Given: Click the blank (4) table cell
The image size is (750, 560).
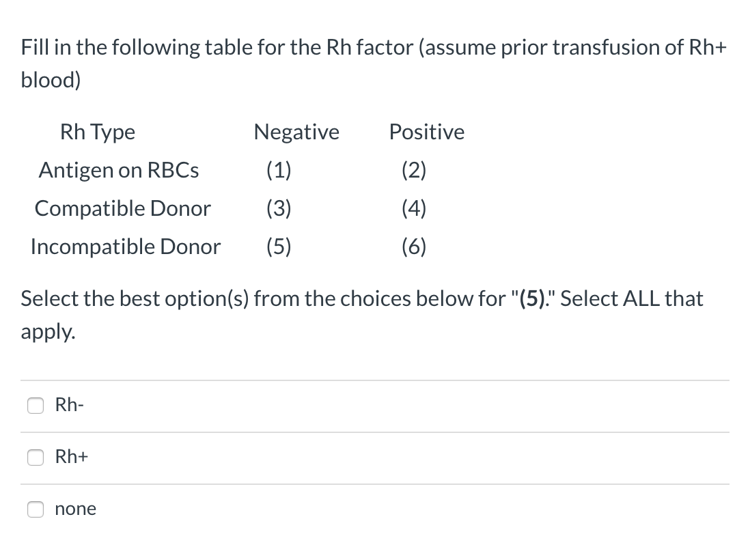Looking at the screenshot, I should 413,209.
